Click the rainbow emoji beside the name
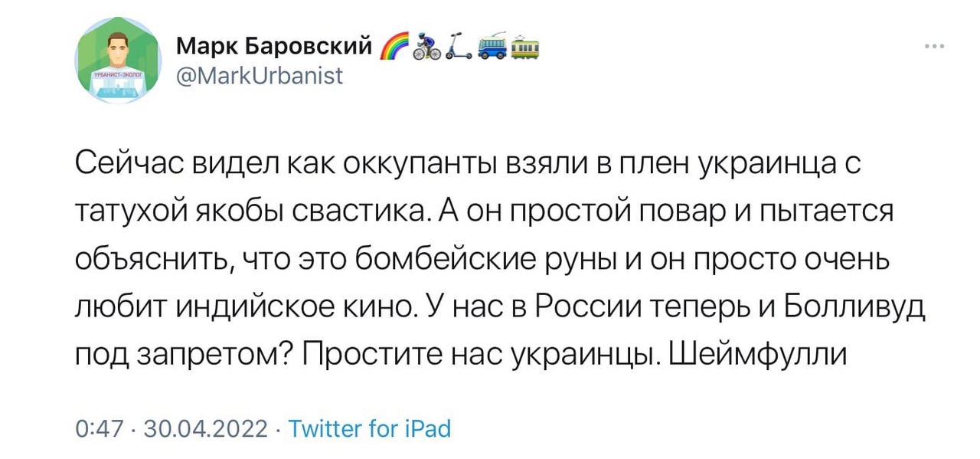This screenshot has width=980, height=459. [394, 48]
